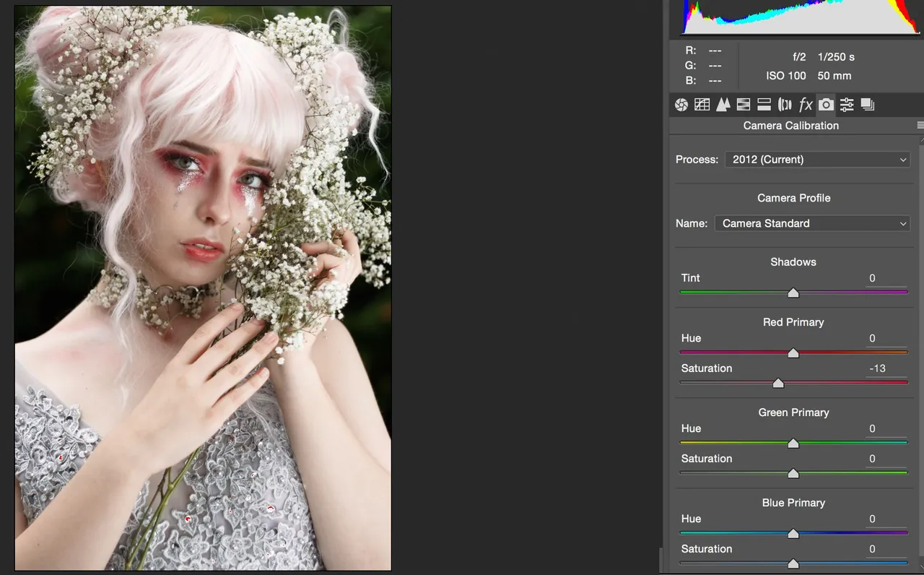Click the Shadows Tint slider handle
Viewport: 924px width, 575px height.
793,293
